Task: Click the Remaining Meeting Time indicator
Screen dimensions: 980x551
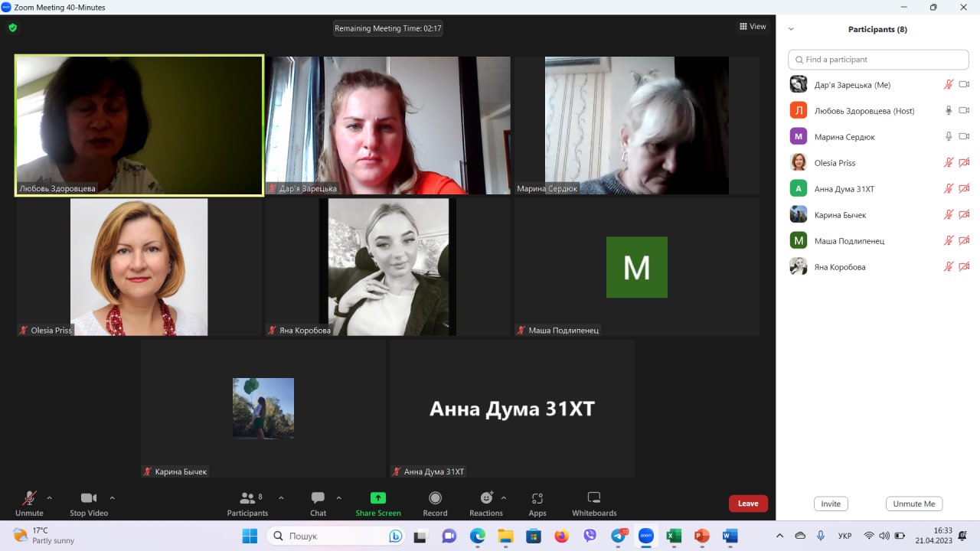Action: click(x=388, y=28)
